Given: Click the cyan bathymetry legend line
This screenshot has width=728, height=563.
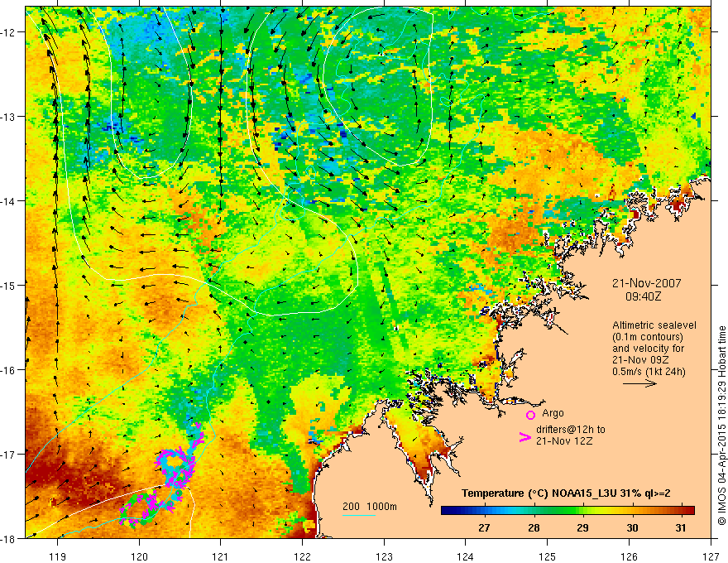Looking at the screenshot, I should click(x=359, y=515).
